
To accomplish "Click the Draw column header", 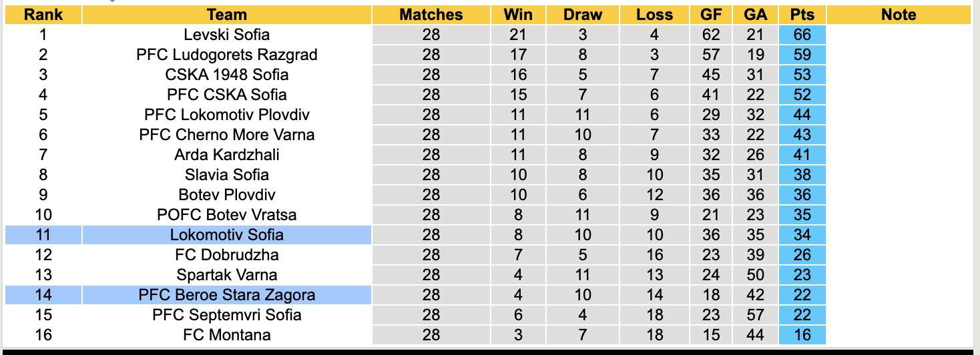I will 582,15.
